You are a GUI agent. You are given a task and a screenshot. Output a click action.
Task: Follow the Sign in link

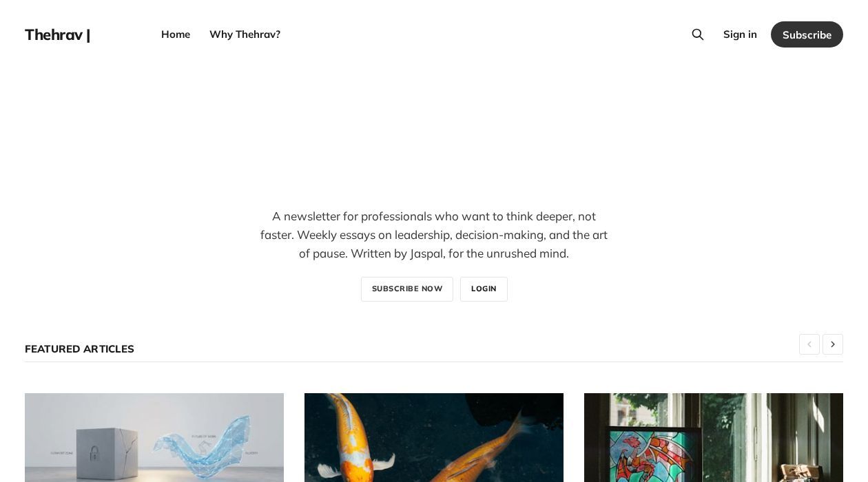740,34
